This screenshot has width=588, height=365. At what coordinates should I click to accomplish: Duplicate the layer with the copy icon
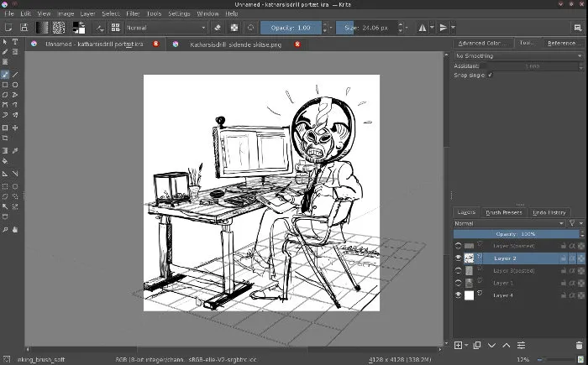coord(476,345)
